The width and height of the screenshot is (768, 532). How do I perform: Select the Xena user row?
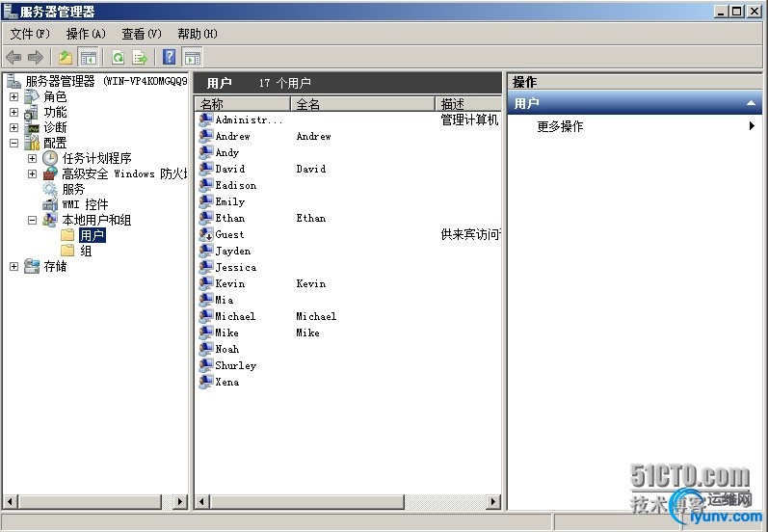[x=349, y=382]
